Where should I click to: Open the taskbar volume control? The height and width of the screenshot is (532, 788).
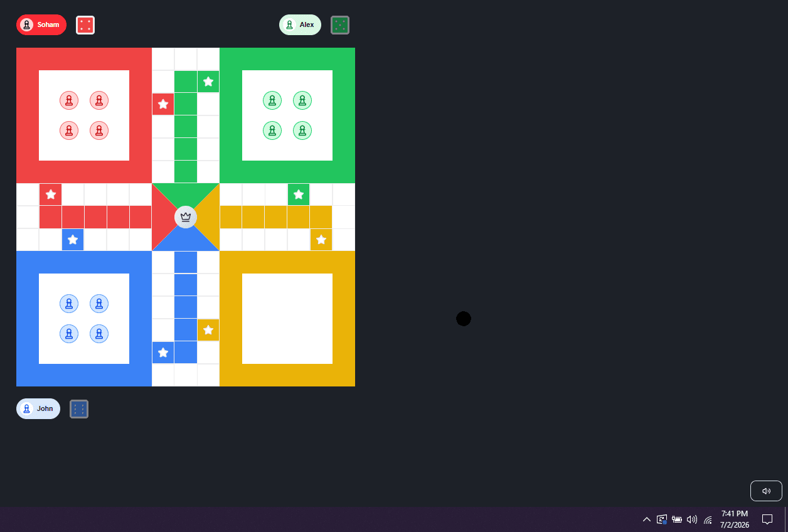click(692, 519)
